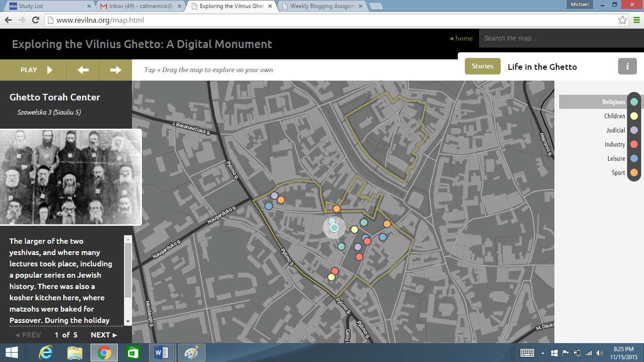The height and width of the screenshot is (362, 644).
Task: Open the Stories selector
Action: 482,66
